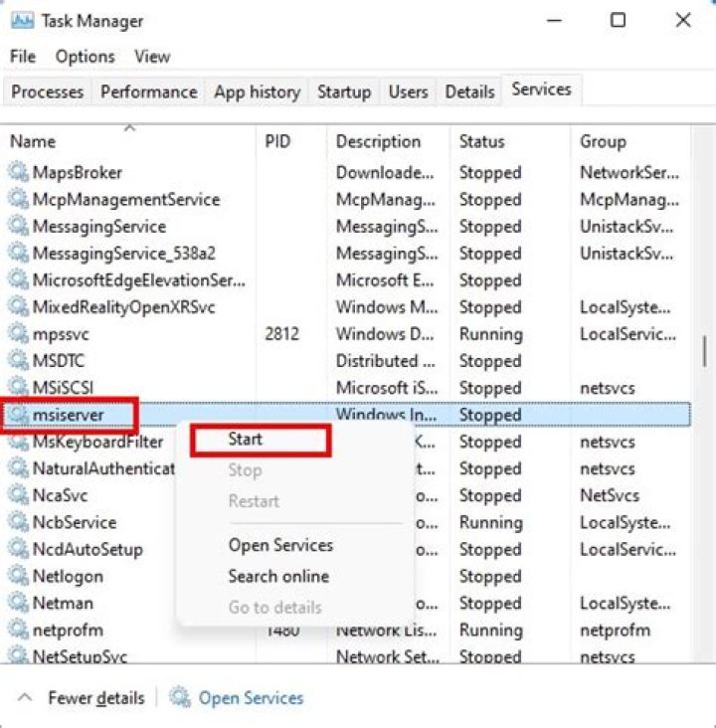The image size is (716, 728).
Task: Click Fewer details button
Action: 96,698
